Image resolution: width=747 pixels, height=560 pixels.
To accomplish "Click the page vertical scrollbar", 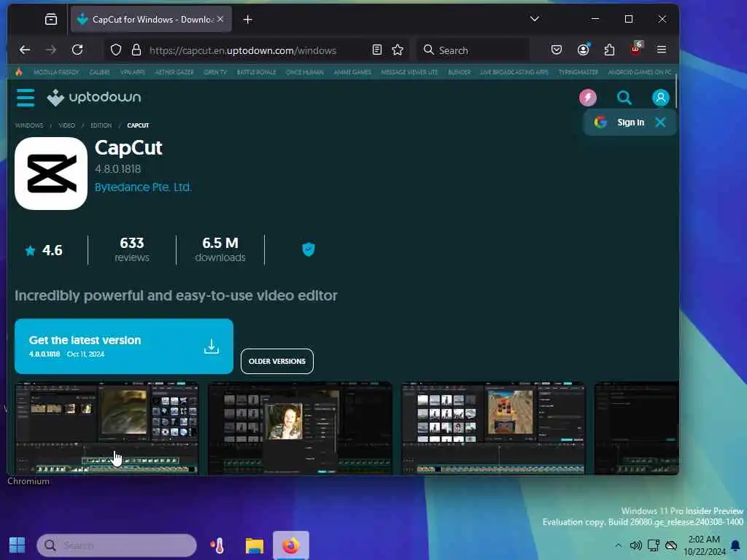I will pyautogui.click(x=676, y=91).
